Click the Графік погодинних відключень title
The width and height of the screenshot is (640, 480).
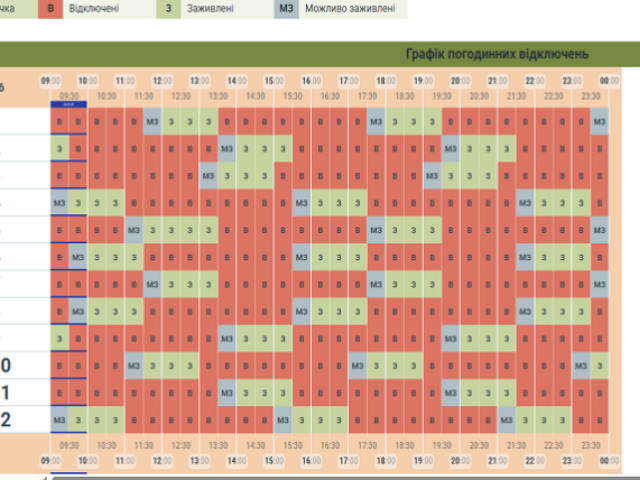[x=497, y=53]
